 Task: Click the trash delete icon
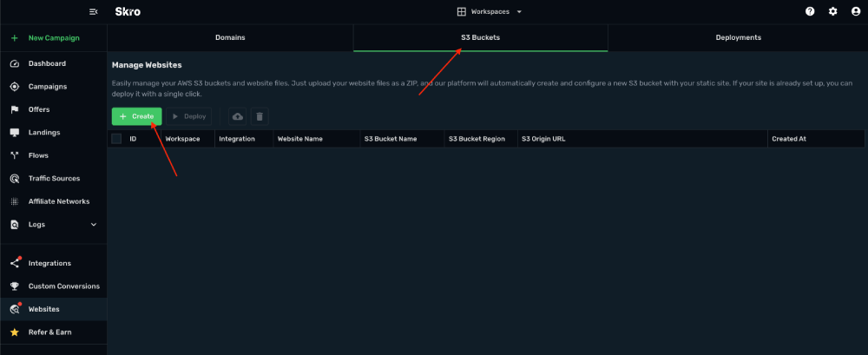click(x=260, y=117)
